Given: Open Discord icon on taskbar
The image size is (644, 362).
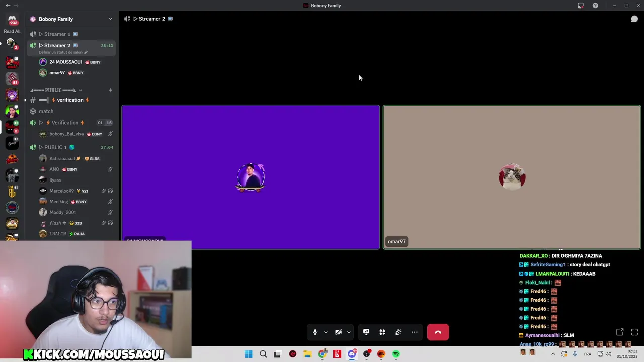Looking at the screenshot, I should point(352,354).
